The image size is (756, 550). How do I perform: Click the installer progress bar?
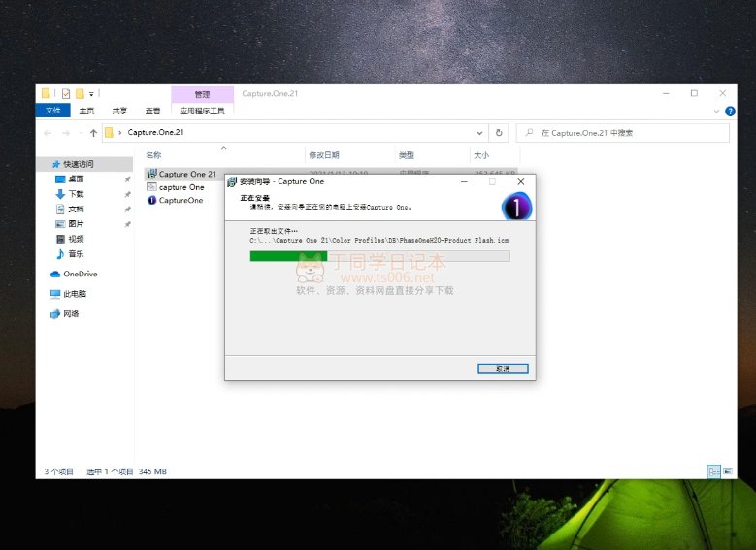click(379, 256)
